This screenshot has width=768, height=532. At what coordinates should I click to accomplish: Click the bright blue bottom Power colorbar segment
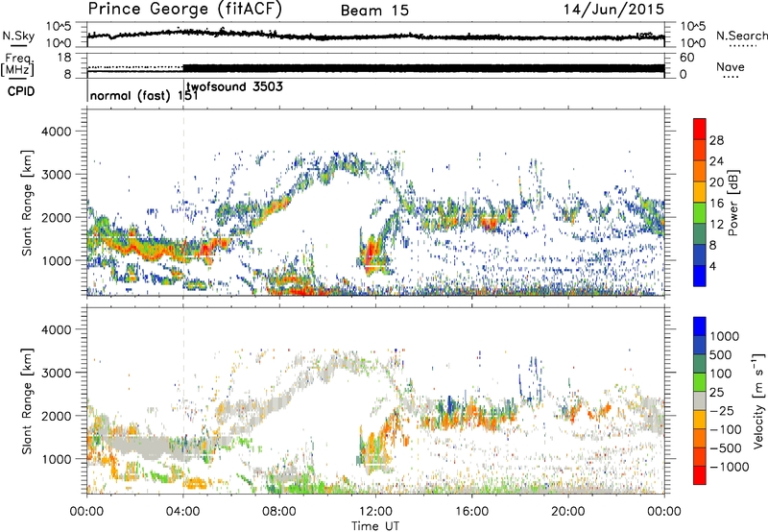tap(700, 277)
